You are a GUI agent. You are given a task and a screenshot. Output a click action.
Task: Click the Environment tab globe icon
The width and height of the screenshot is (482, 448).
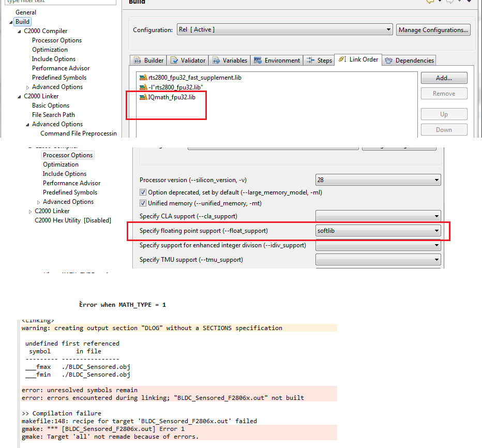(x=256, y=60)
